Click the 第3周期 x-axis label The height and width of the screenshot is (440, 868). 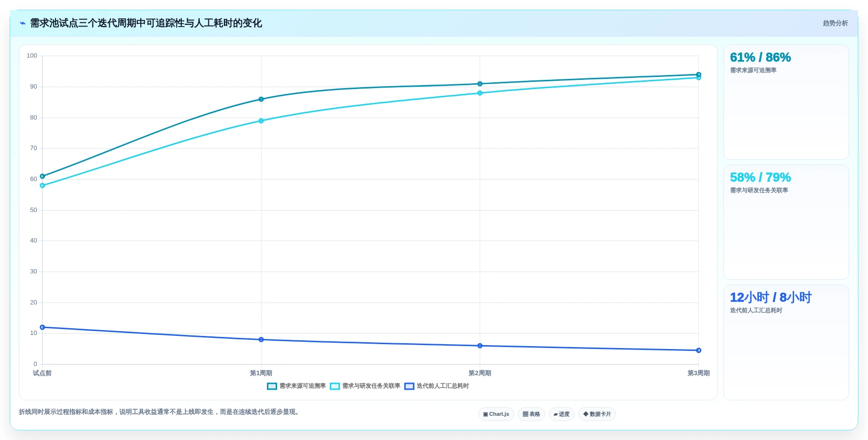699,373
